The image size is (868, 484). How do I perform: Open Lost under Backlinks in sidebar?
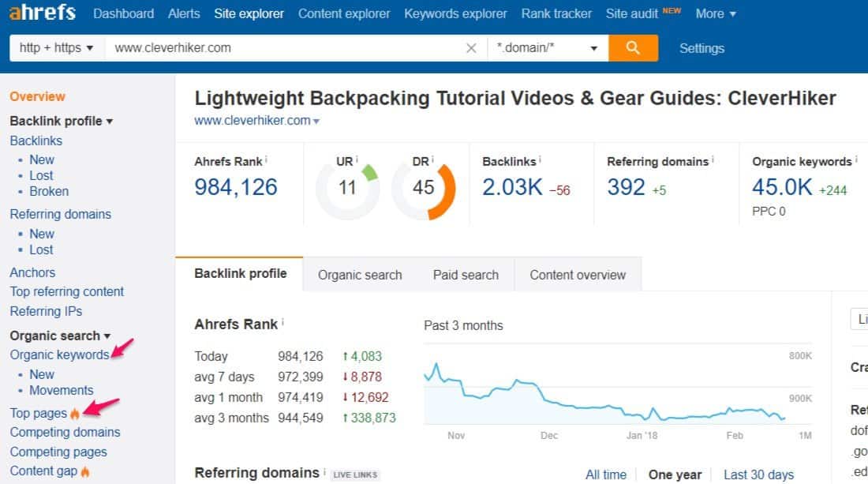point(41,175)
